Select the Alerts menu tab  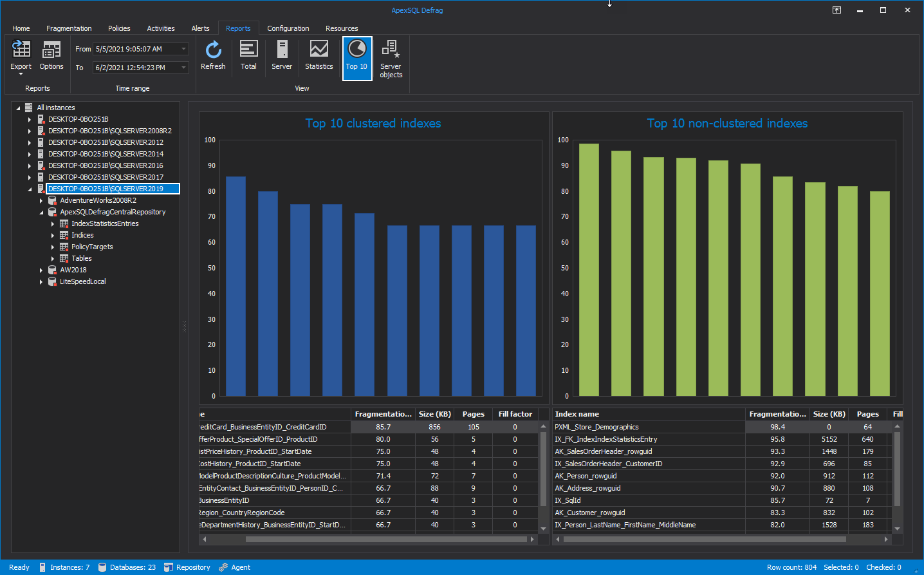[x=200, y=28]
